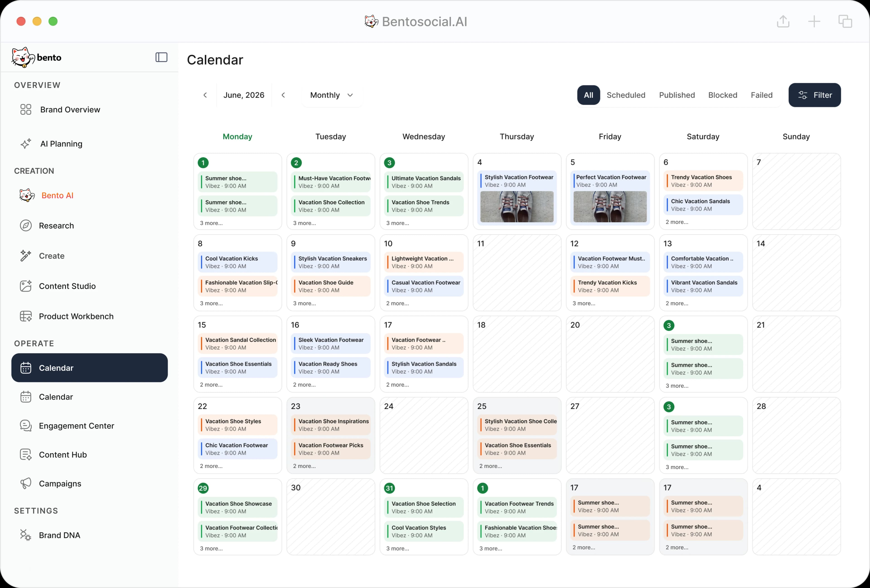Open Engagement Center in sidebar
Viewport: 870px width, 588px height.
point(89,426)
